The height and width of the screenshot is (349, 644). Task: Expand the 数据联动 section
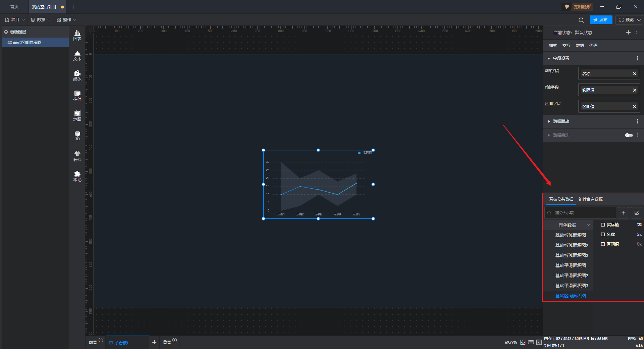coord(549,121)
